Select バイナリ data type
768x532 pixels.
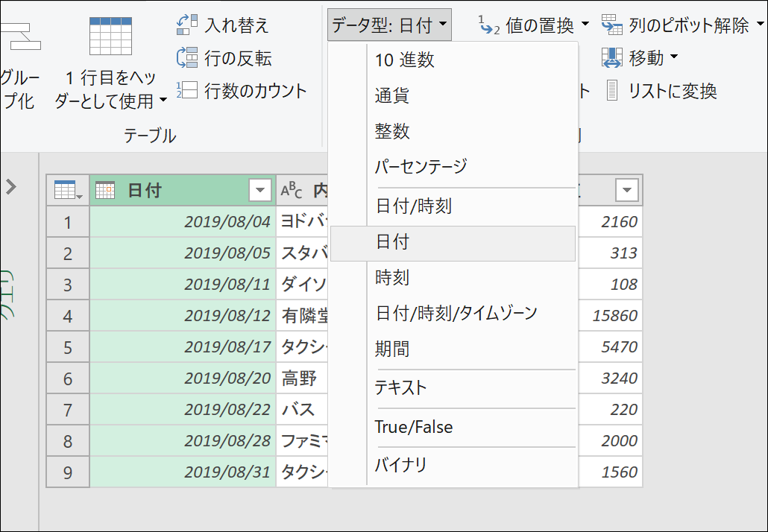pos(453,465)
